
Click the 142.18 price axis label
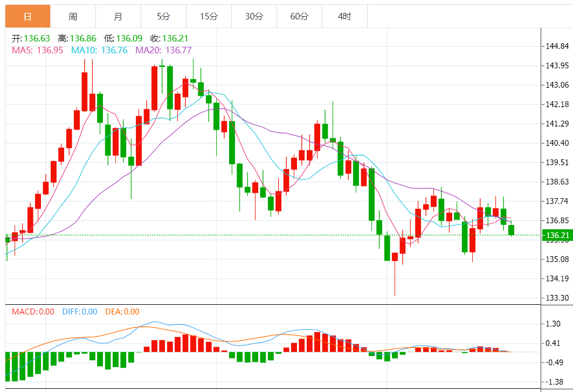click(557, 104)
